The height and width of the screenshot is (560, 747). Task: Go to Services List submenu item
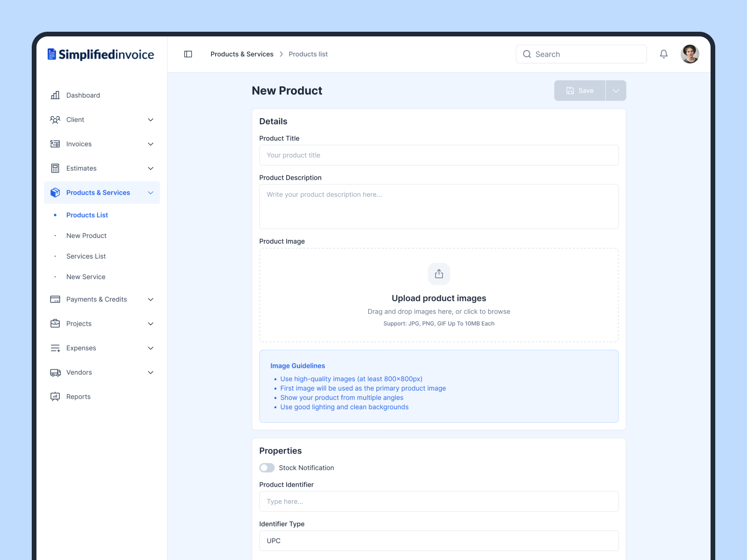coord(86,256)
